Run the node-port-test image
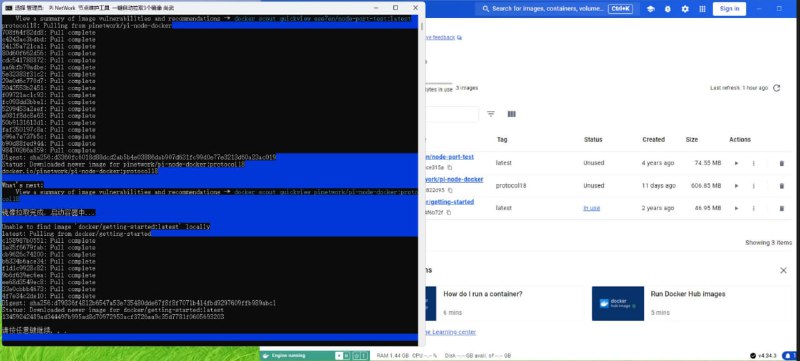This screenshot has width=800, height=361. point(736,163)
